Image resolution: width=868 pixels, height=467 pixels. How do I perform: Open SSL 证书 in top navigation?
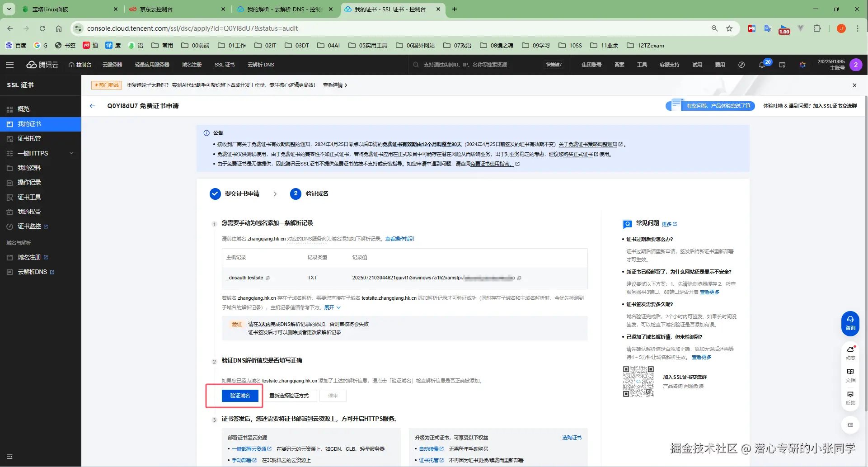[x=225, y=65]
